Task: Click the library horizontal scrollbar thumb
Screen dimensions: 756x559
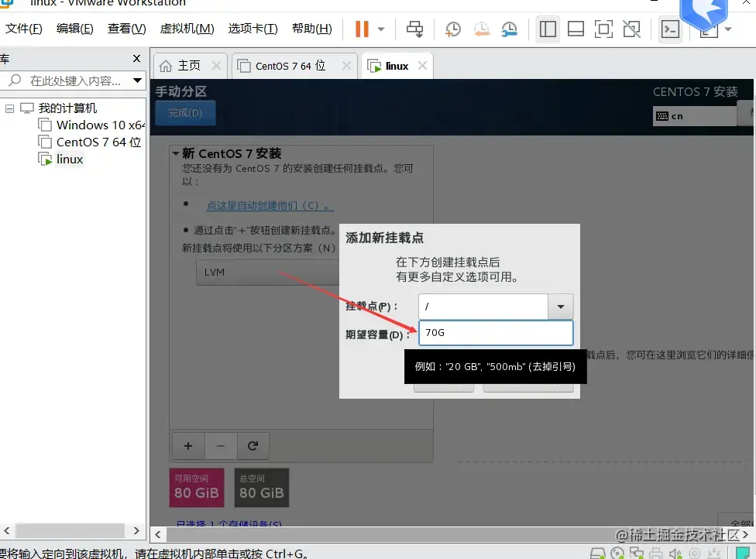Action: [x=70, y=530]
